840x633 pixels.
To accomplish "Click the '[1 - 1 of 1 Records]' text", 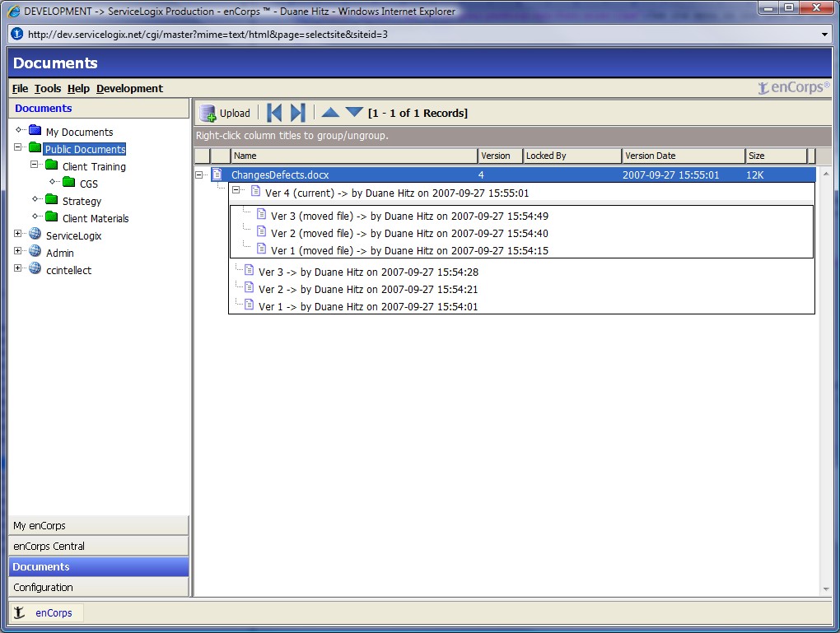I will point(418,113).
